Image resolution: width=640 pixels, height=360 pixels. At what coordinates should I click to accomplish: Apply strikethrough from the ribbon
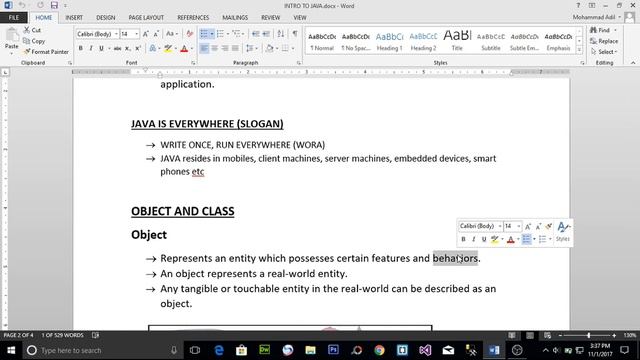[118, 49]
